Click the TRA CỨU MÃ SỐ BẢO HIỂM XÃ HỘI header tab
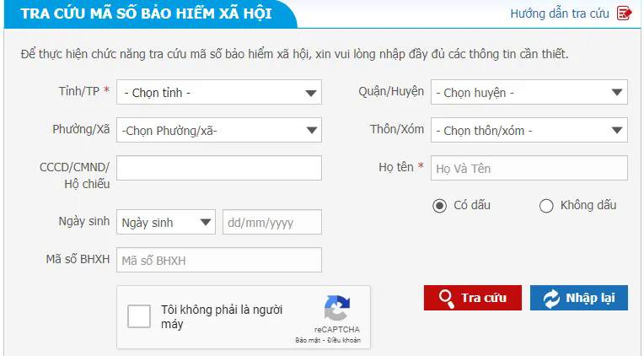Screen dimensions: 644x356 point(150,13)
